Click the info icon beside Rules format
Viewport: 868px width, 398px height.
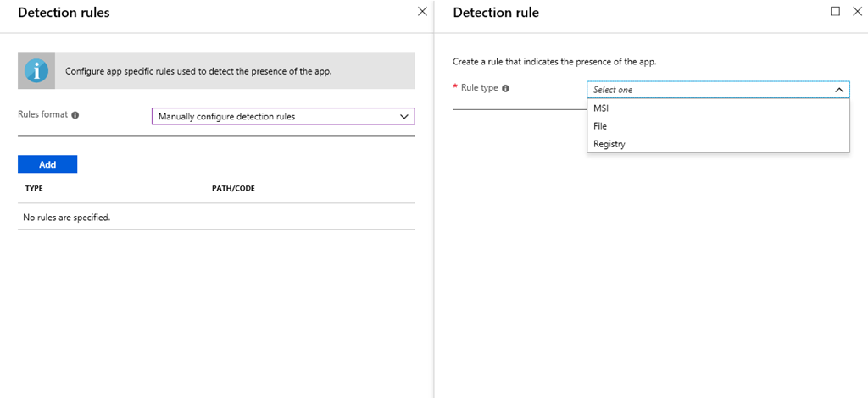click(75, 115)
